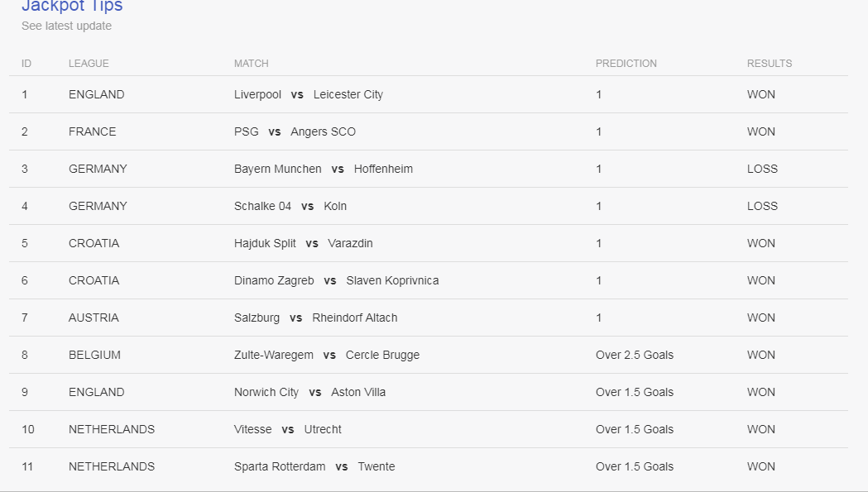Click Dinamo Zagreb vs Slaven Koprivnica match
This screenshot has height=492, width=868.
[x=337, y=280]
